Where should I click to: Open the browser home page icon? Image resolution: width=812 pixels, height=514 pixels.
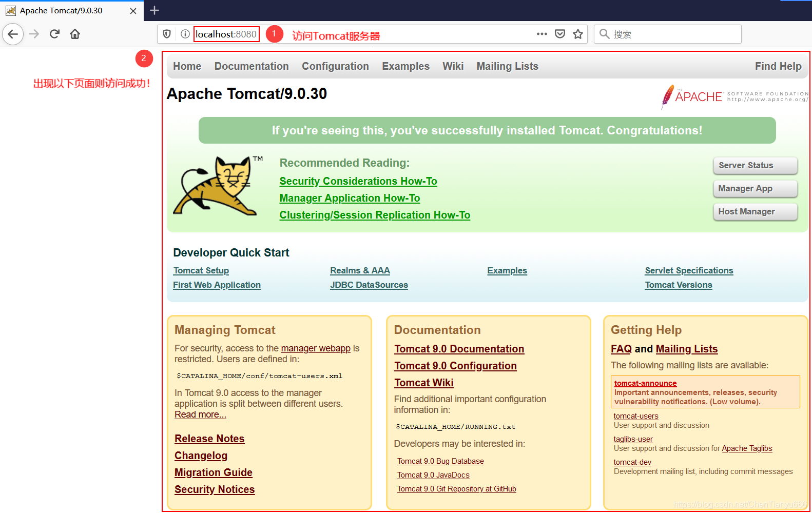75,34
